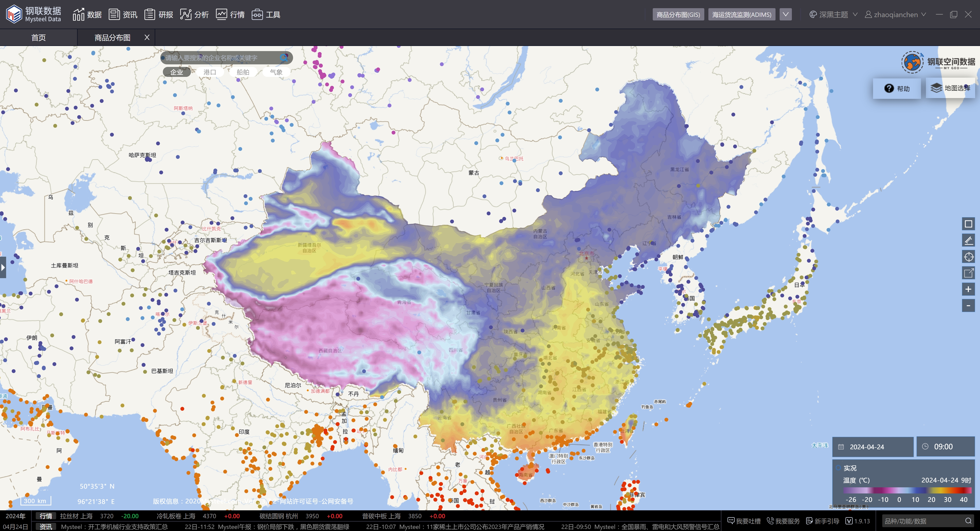
Task: Click the 海运货流监测(ADIMS) shortcut button
Action: pyautogui.click(x=742, y=15)
